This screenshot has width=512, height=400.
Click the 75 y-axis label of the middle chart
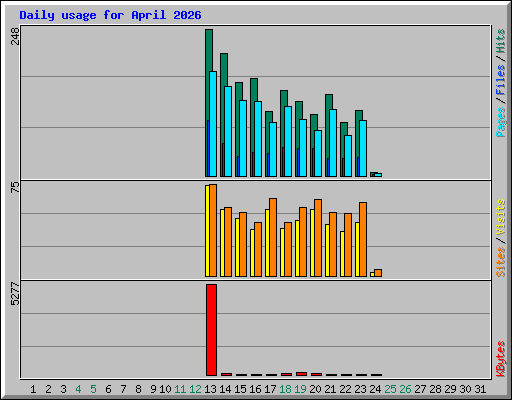(x=15, y=187)
